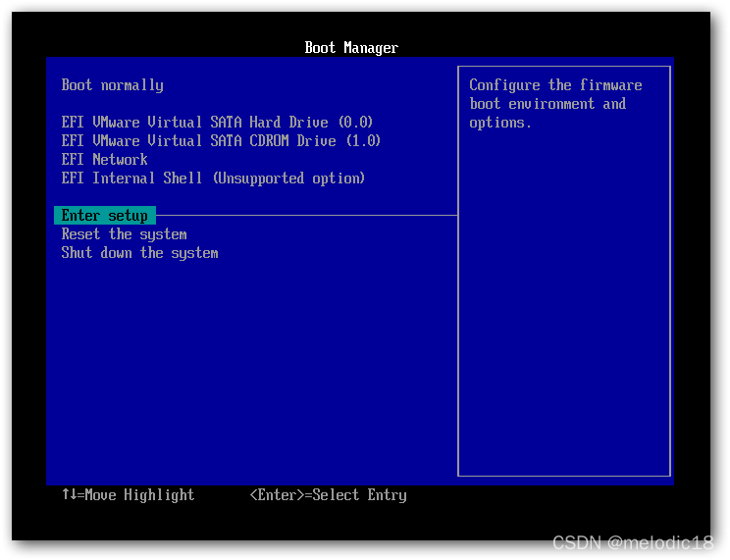The width and height of the screenshot is (730, 560).
Task: Click the <Enter>=Select Entry hint
Action: point(329,495)
